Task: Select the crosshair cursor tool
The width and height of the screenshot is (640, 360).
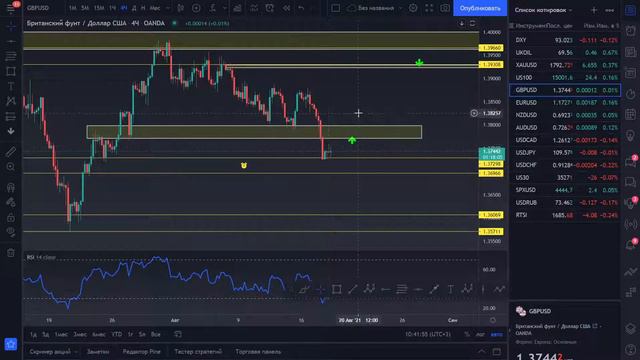Action: [x=11, y=26]
